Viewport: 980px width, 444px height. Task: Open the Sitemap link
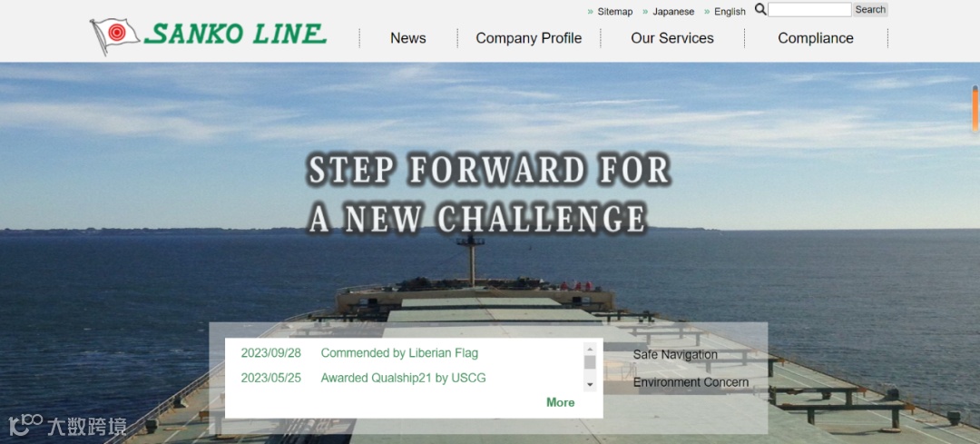point(615,11)
